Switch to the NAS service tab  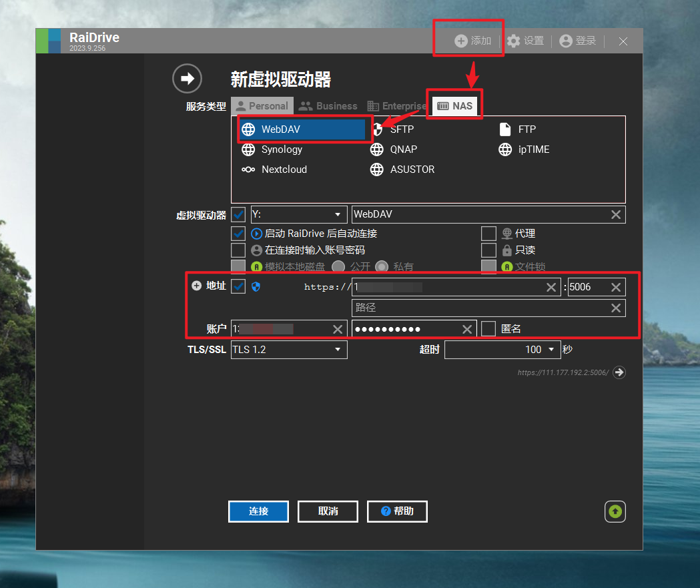point(455,106)
